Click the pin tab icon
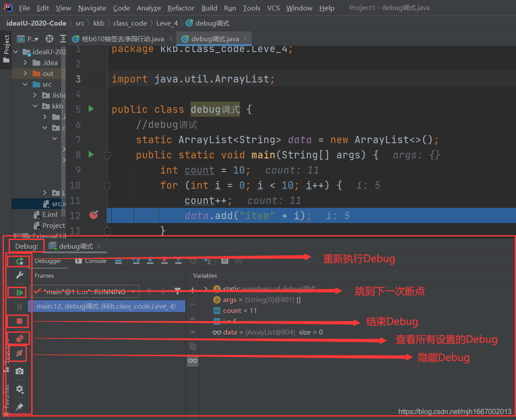The height and width of the screenshot is (420, 516). [x=20, y=407]
